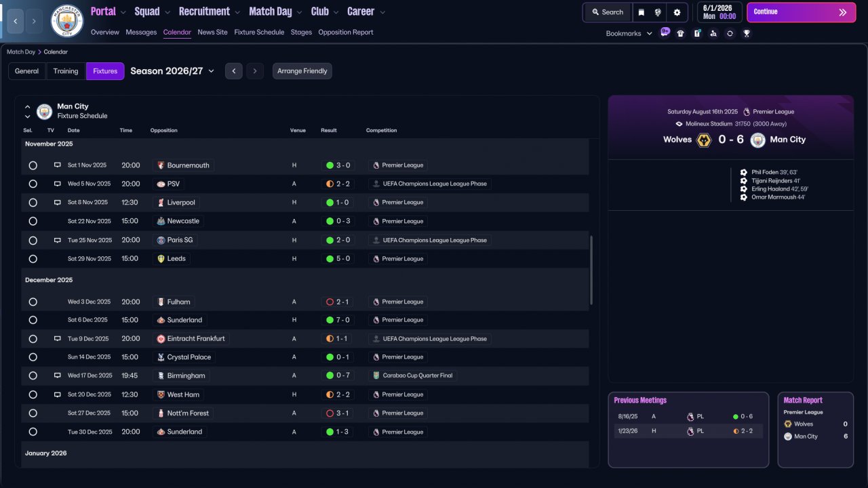
Task: Open the trophy shortcut icon
Action: coord(747,33)
